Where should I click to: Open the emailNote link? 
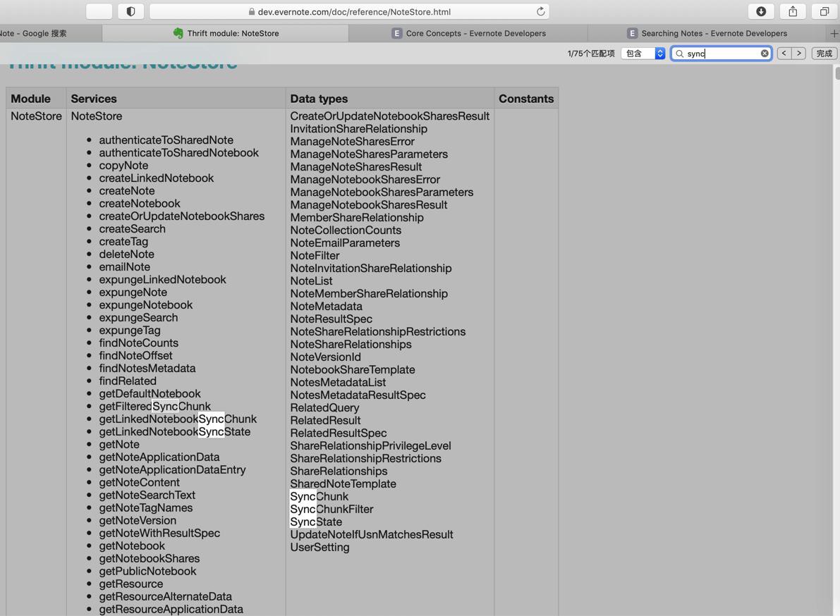tap(124, 267)
